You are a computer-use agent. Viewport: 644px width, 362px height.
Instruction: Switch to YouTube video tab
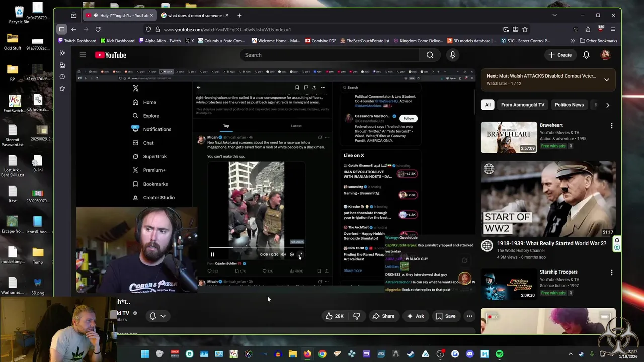pos(119,15)
